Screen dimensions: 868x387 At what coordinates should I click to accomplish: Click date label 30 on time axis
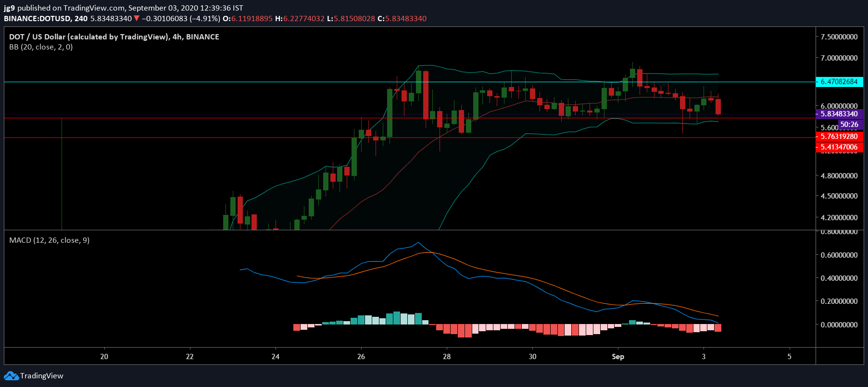[x=532, y=356]
